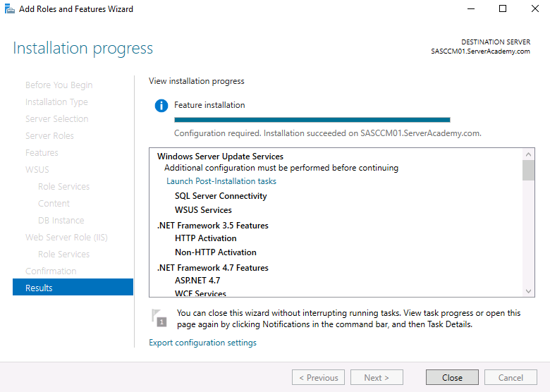Viewport: 550px width, 392px height.
Task: Click the results list scroll up arrow
Action: [x=529, y=154]
